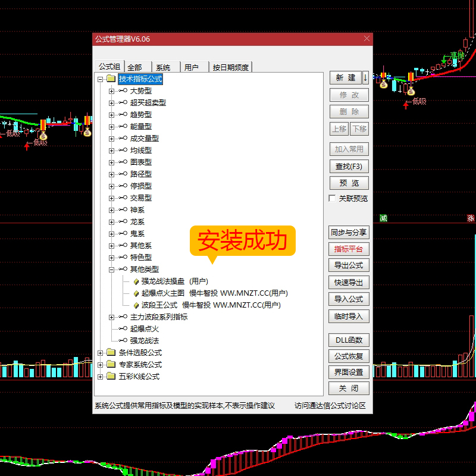Expand the 成交量型 group

point(111,139)
